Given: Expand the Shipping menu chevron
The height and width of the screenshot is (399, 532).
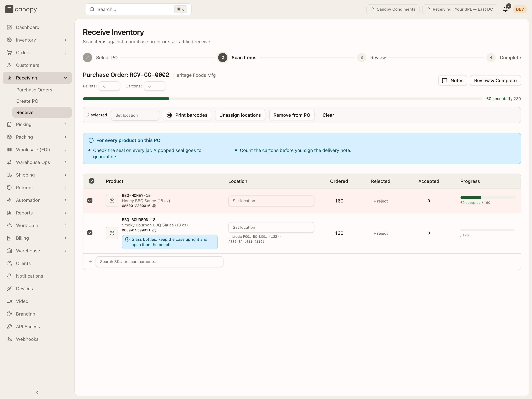Looking at the screenshot, I should coord(65,175).
